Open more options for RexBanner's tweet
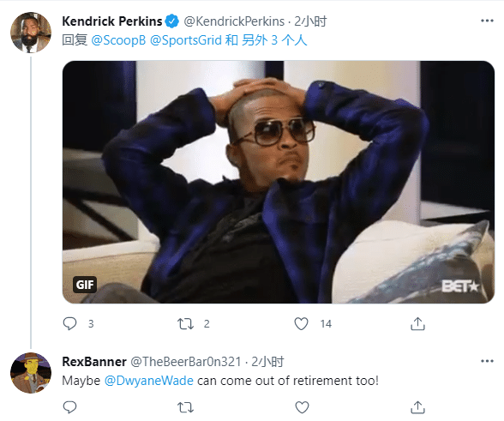504x421 pixels. [487, 361]
